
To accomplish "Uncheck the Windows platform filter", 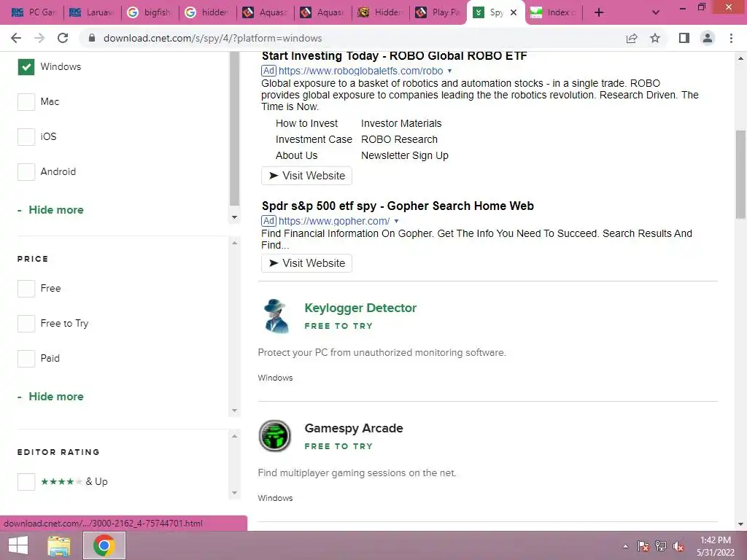I will click(x=26, y=66).
